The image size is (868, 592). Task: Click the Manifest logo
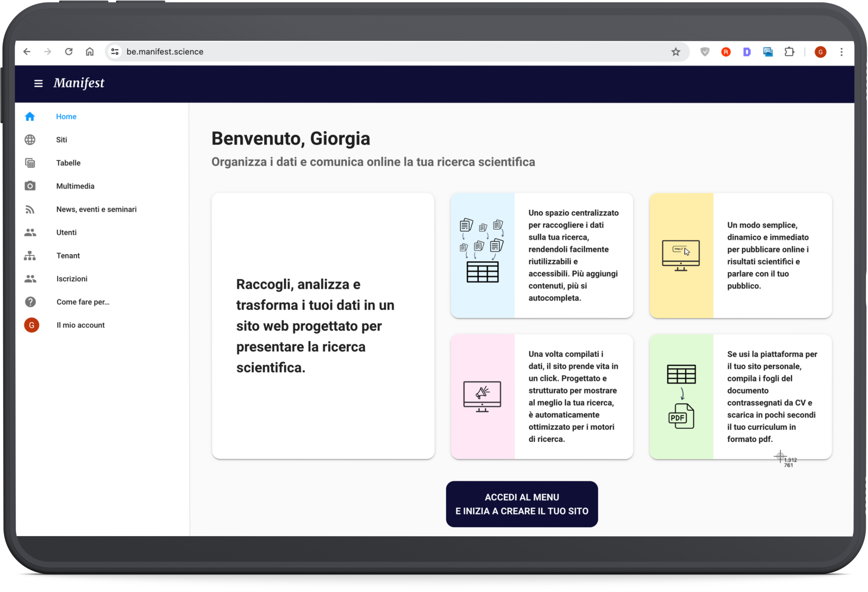(x=79, y=83)
